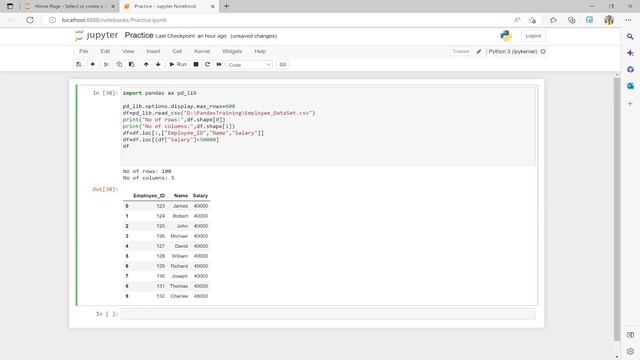Click Employee ID 132 cell
Viewport: 640px width, 360px height.
coord(161,296)
